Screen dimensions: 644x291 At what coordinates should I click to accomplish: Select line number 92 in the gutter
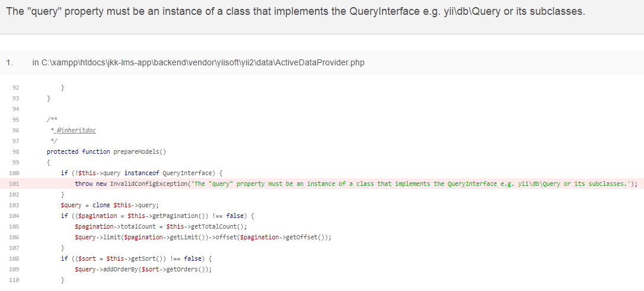[x=16, y=87]
